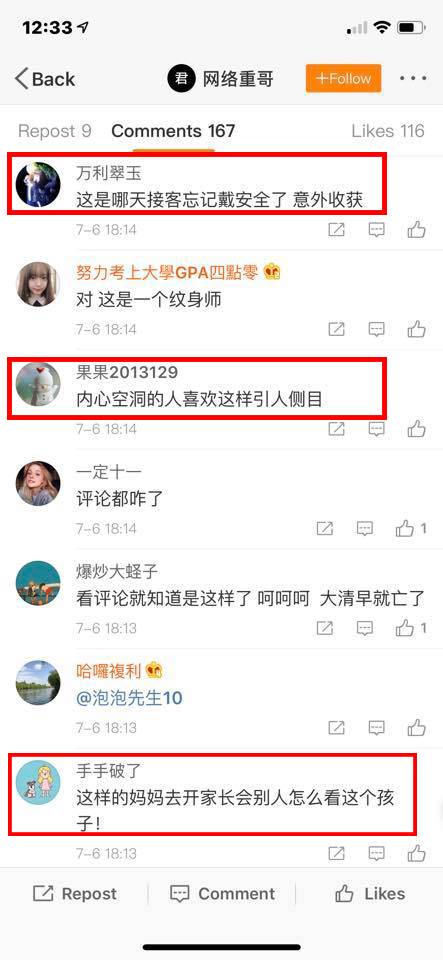Open the three-dot more options menu

[x=413, y=78]
